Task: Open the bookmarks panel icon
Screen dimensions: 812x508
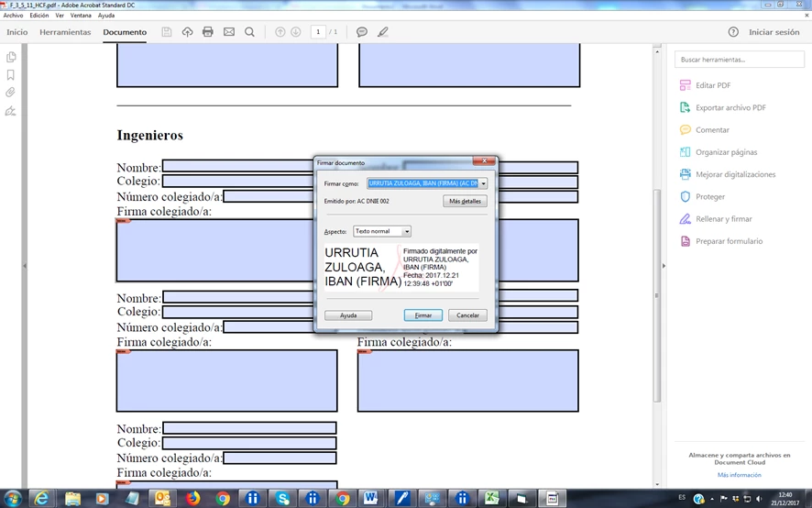Action: [11, 75]
